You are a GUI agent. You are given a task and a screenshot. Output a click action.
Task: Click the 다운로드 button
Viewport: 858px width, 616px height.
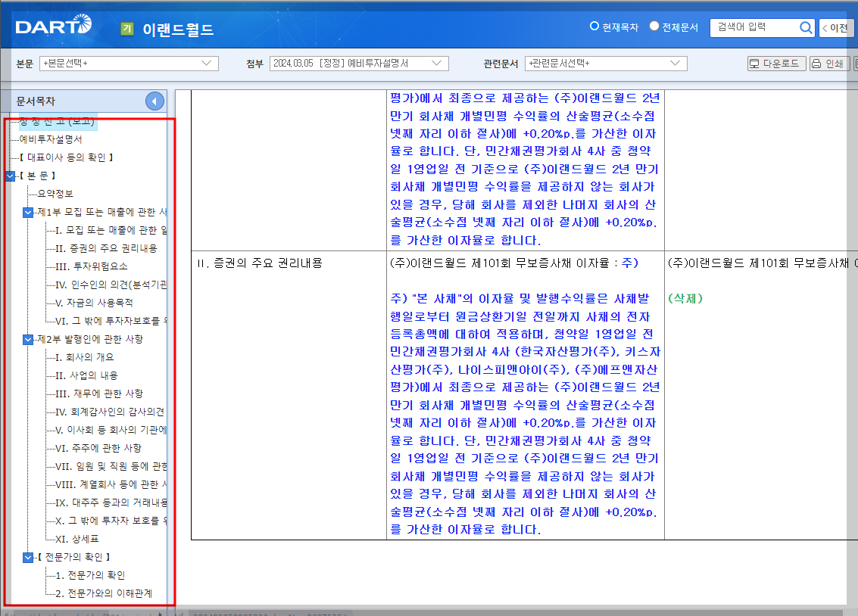coord(776,64)
